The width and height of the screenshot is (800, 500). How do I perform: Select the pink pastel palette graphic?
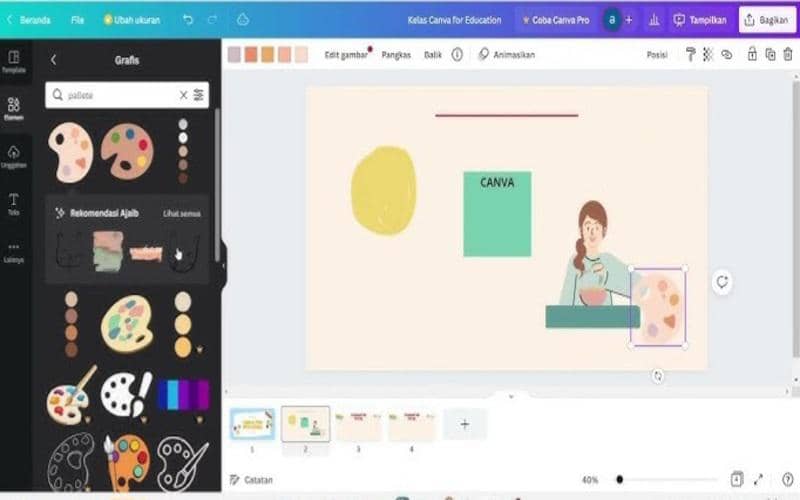71,152
